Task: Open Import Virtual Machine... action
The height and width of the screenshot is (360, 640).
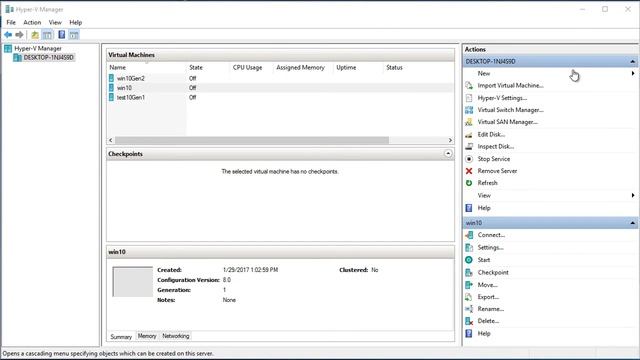Action: pyautogui.click(x=510, y=85)
